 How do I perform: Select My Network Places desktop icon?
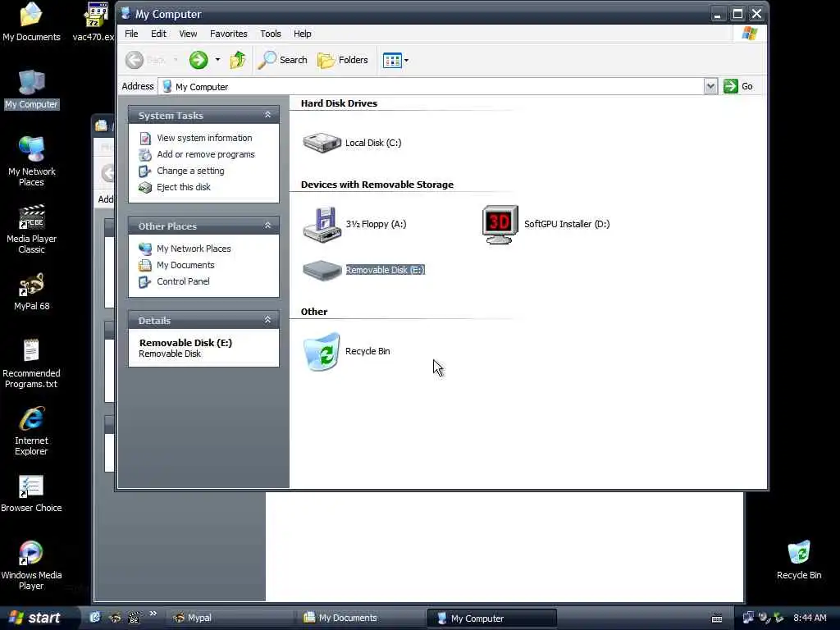click(31, 161)
